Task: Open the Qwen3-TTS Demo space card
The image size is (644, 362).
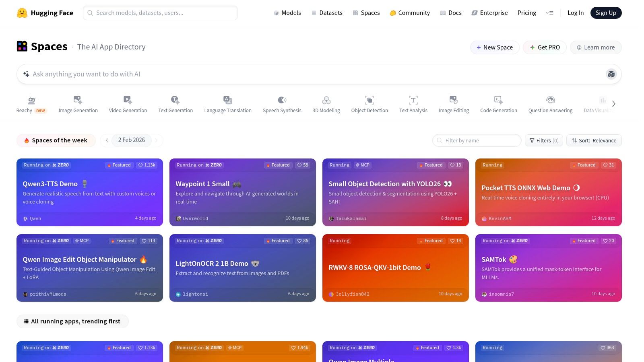Action: click(90, 192)
